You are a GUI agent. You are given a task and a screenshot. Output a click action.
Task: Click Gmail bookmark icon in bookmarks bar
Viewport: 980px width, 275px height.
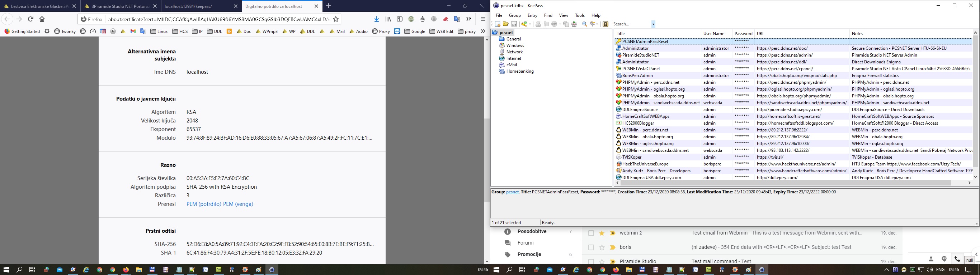point(133,31)
